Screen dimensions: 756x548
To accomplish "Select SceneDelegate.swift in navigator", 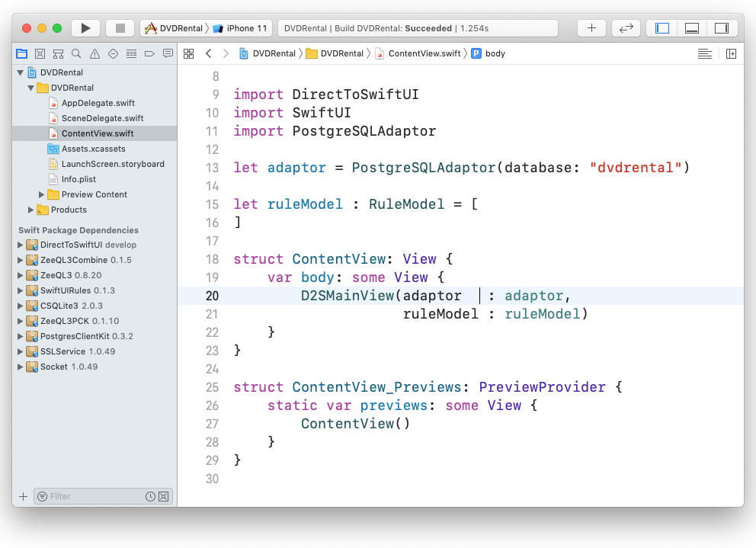I will pyautogui.click(x=94, y=118).
